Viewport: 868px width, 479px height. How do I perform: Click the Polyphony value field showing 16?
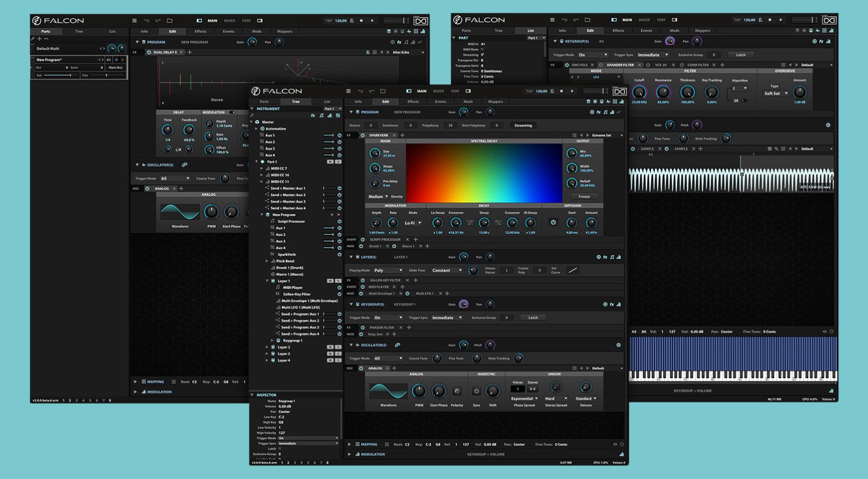point(450,125)
